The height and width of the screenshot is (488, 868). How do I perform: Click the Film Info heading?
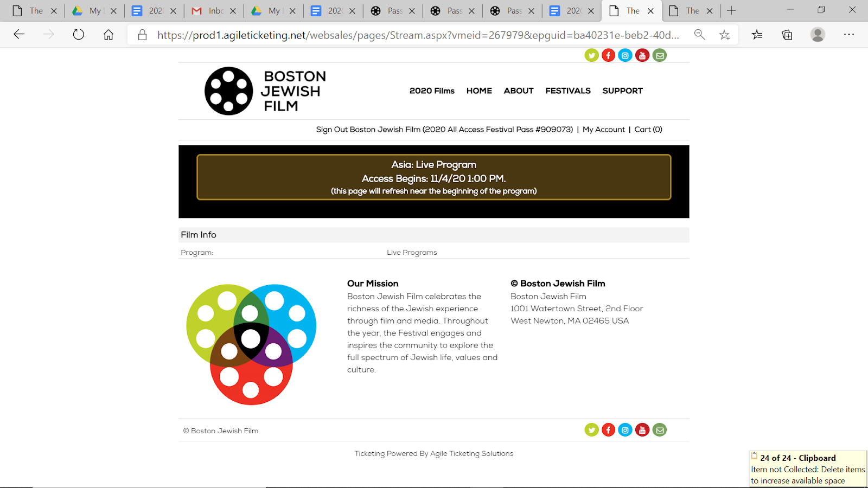[199, 235]
